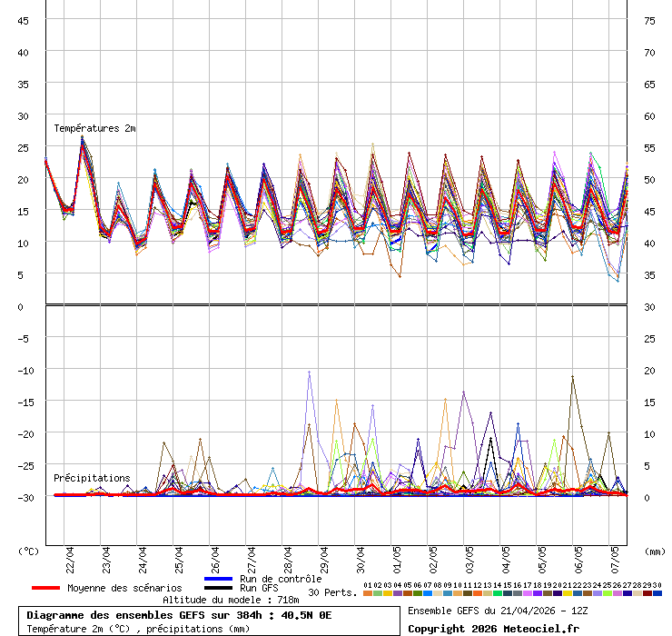
Task: Click the 01/05 date on x-axis
Action: (397, 556)
